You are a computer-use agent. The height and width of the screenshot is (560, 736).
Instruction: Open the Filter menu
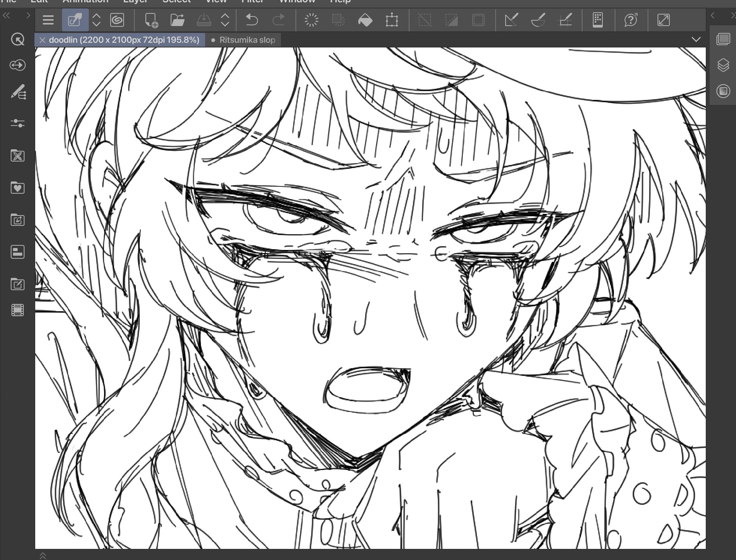pos(252,1)
